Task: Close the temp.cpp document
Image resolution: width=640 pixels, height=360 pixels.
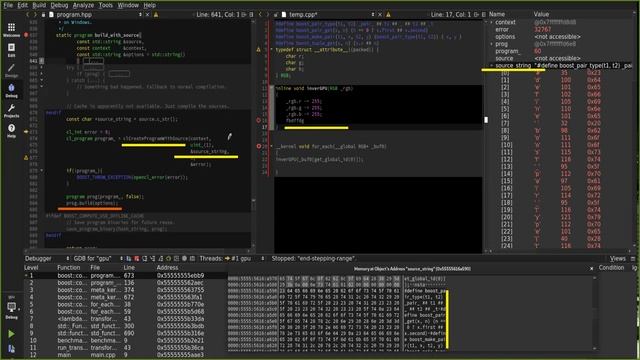Action: [x=380, y=14]
